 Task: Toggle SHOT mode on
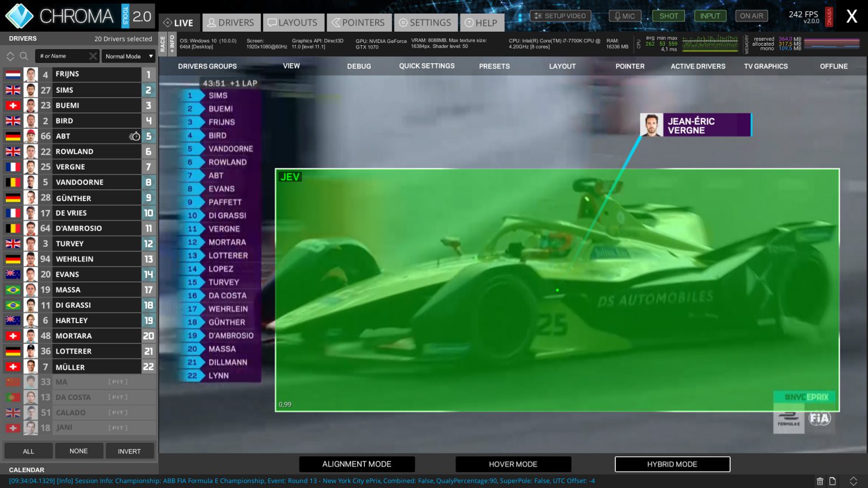668,16
